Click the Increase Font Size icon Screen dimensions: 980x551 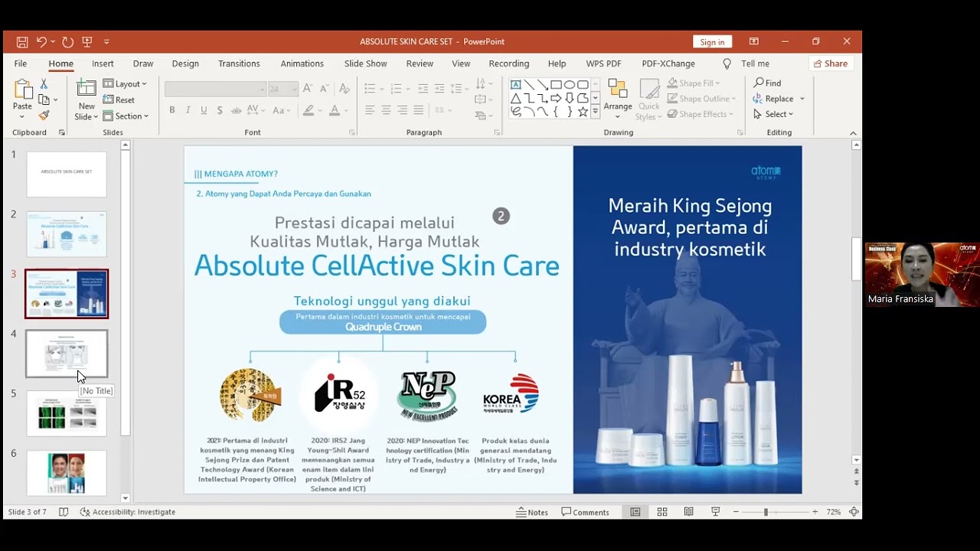pos(308,89)
